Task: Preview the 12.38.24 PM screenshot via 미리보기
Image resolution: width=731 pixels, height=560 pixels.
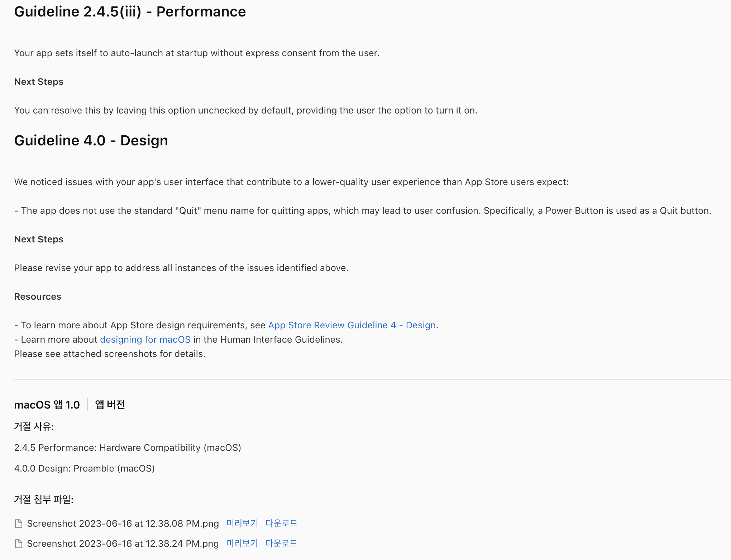Action: 242,544
